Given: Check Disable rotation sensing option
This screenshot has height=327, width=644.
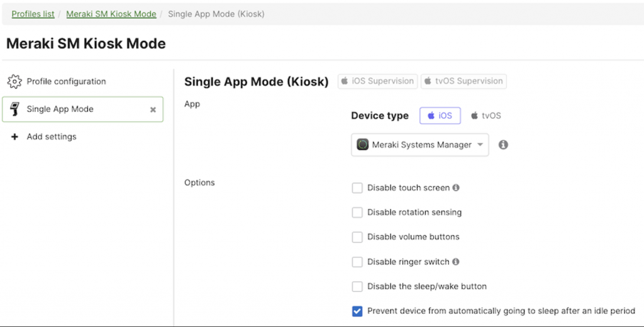Looking at the screenshot, I should [x=357, y=213].
